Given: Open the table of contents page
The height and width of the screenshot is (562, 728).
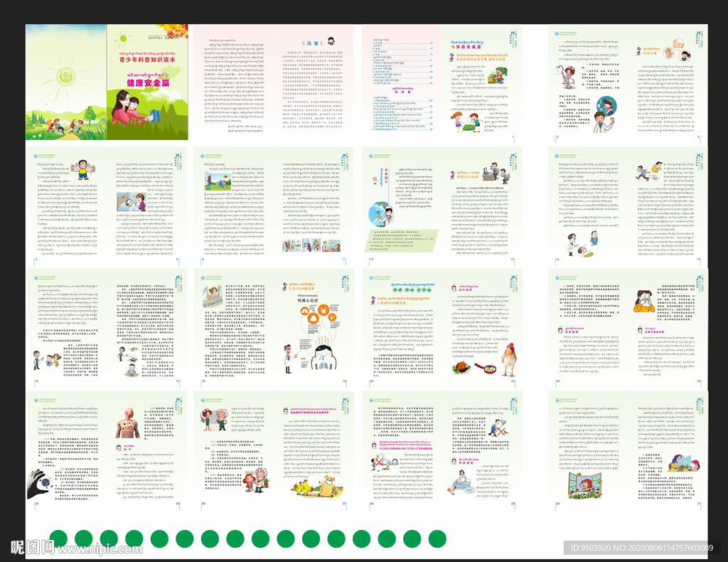Looking at the screenshot, I should [403, 82].
